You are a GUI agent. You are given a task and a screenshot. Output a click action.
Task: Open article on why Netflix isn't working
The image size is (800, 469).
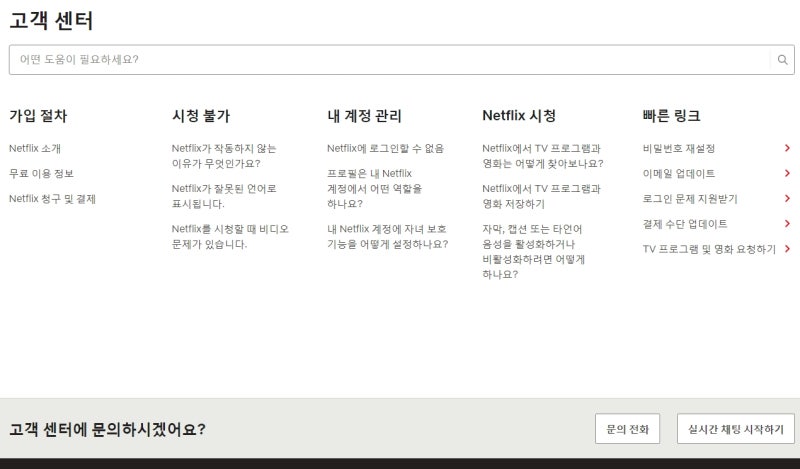(224, 156)
